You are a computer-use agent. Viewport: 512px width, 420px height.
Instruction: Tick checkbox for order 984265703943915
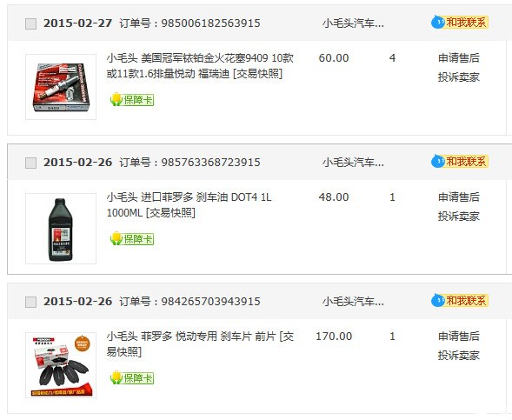30,302
